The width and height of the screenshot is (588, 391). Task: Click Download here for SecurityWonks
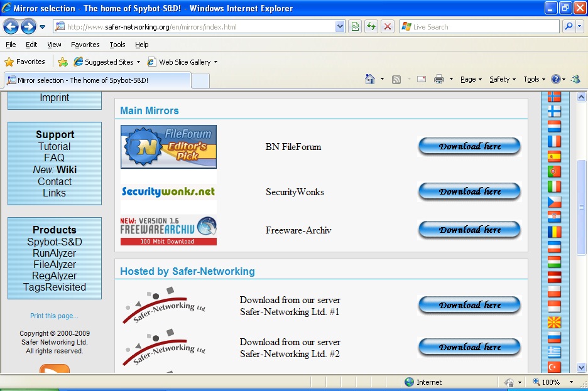pos(469,191)
